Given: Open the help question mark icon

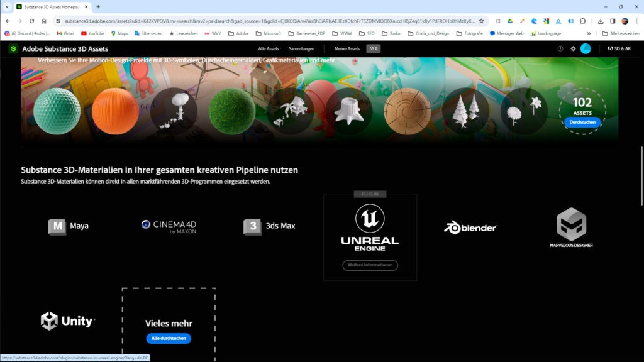Looking at the screenshot, I should point(560,49).
